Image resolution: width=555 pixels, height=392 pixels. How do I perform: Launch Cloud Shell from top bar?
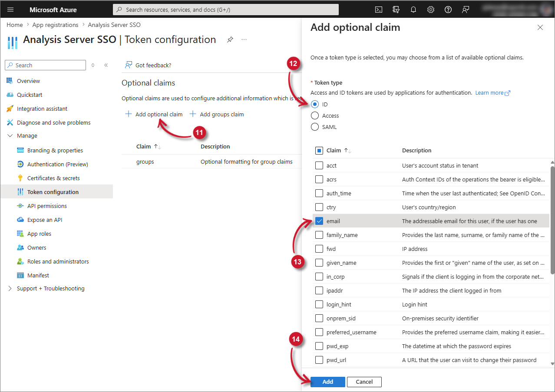379,10
